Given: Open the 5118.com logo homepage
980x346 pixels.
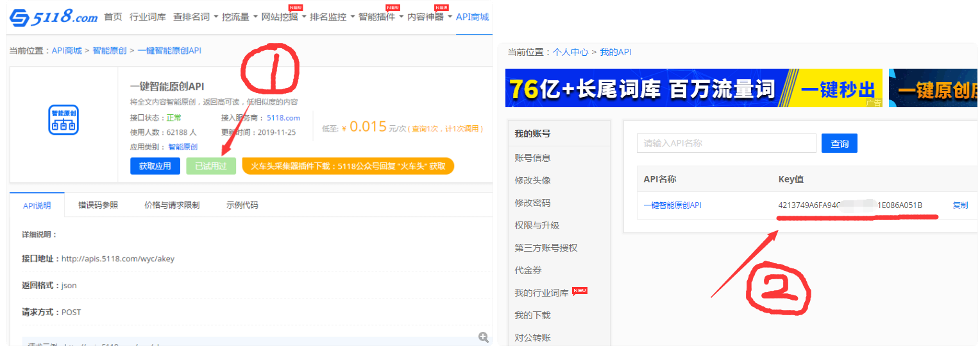Looking at the screenshot, I should [54, 17].
